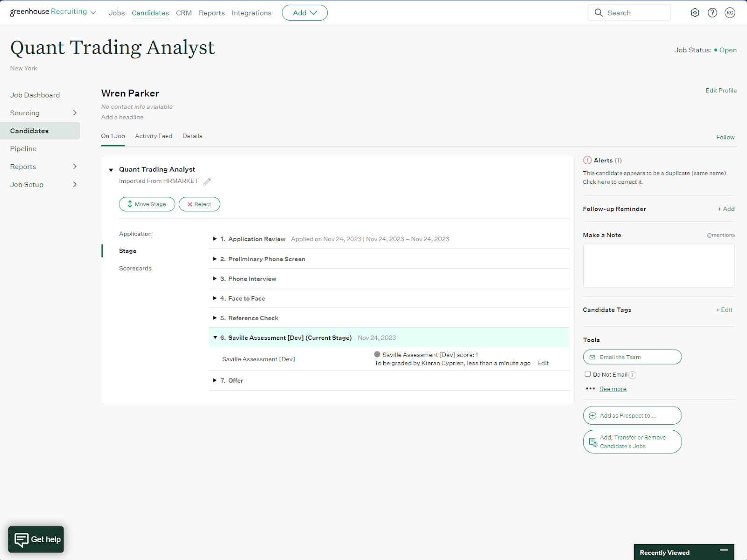Open the settings gear icon
Screen dimensions: 747x560
click(x=695, y=13)
